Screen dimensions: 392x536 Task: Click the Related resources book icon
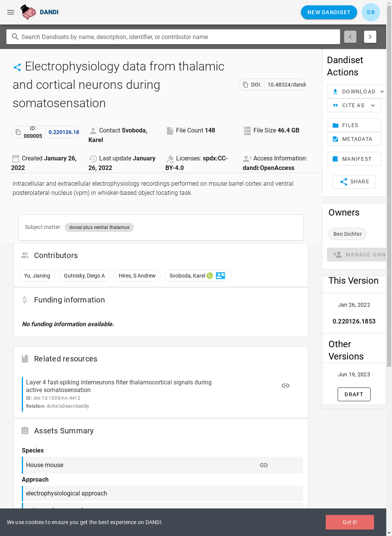click(x=25, y=359)
